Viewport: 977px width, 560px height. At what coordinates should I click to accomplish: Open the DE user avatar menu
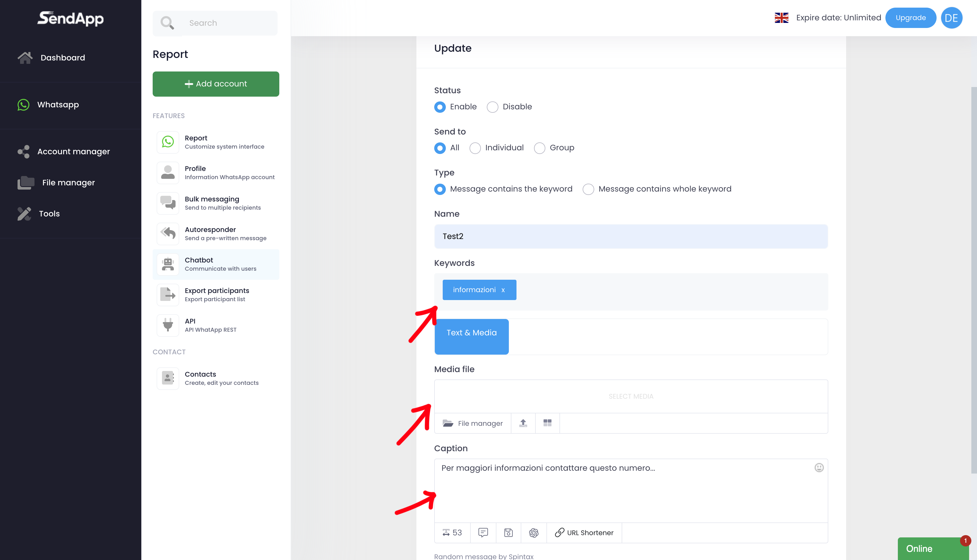(x=951, y=18)
